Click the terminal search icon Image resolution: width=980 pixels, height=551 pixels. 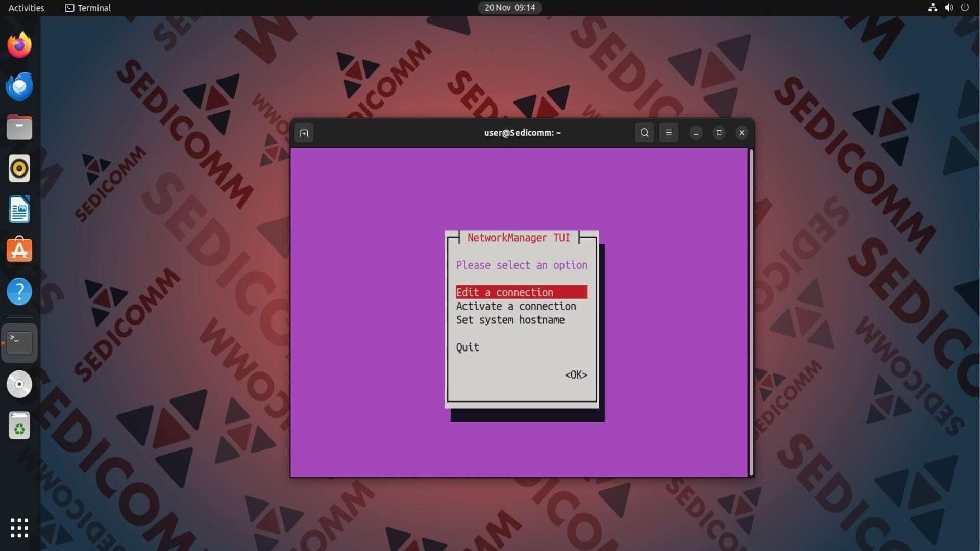point(645,133)
